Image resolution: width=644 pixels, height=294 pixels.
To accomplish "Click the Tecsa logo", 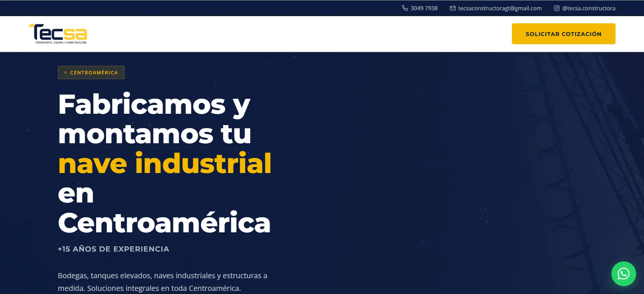I will [58, 34].
